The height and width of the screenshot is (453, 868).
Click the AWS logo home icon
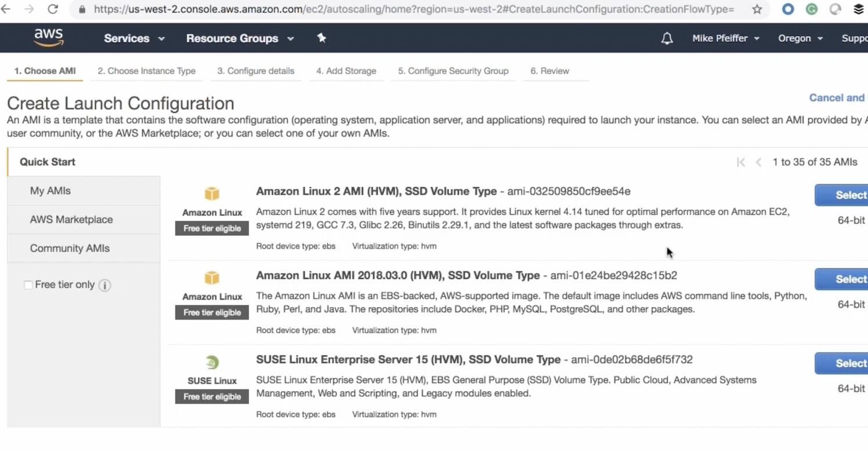click(x=49, y=38)
